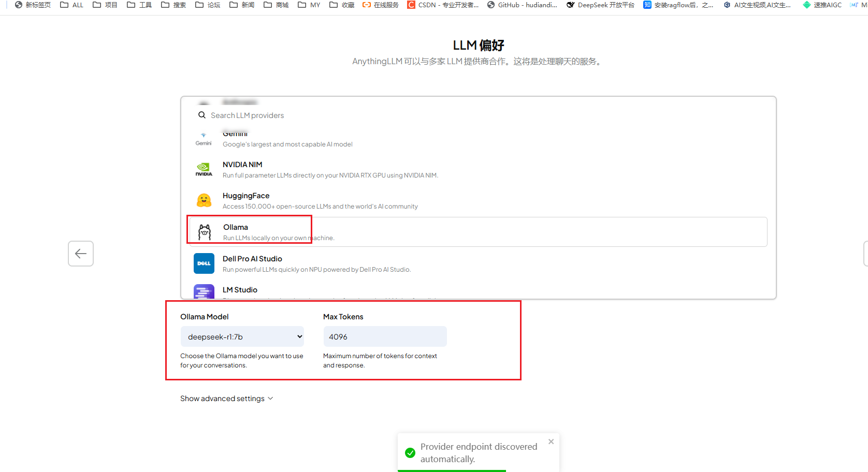Select the Ollama provider
This screenshot has width=868, height=472.
coord(479,232)
